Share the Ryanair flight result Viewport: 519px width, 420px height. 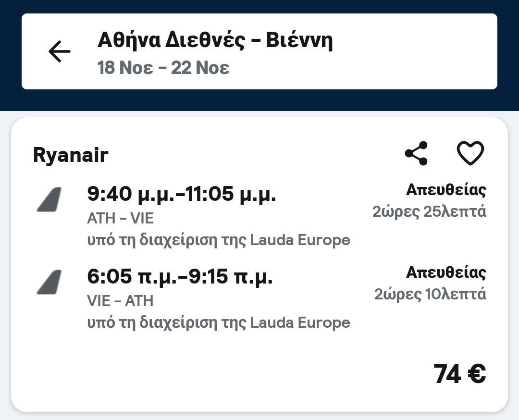point(416,153)
